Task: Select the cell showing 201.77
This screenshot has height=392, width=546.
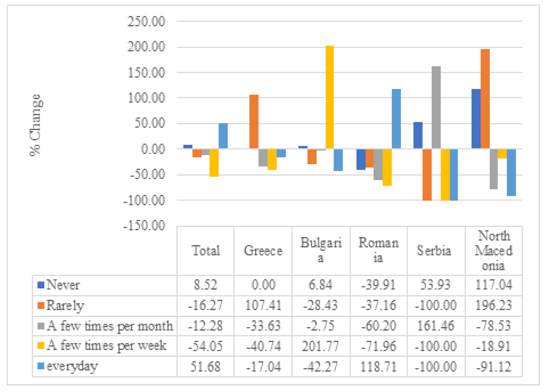Action: pyautogui.click(x=320, y=346)
